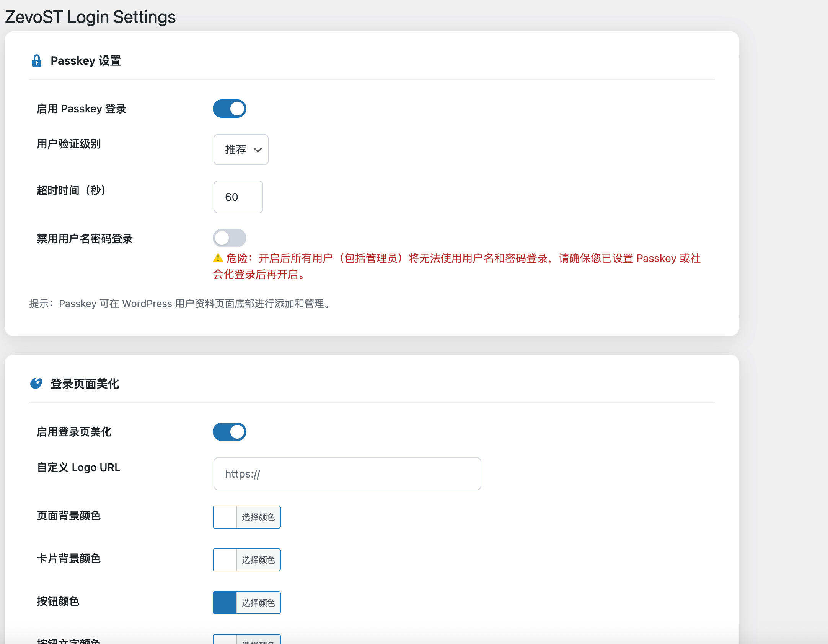Click the swatch beside 卡片背景颜色
The image size is (828, 644).
pos(224,559)
